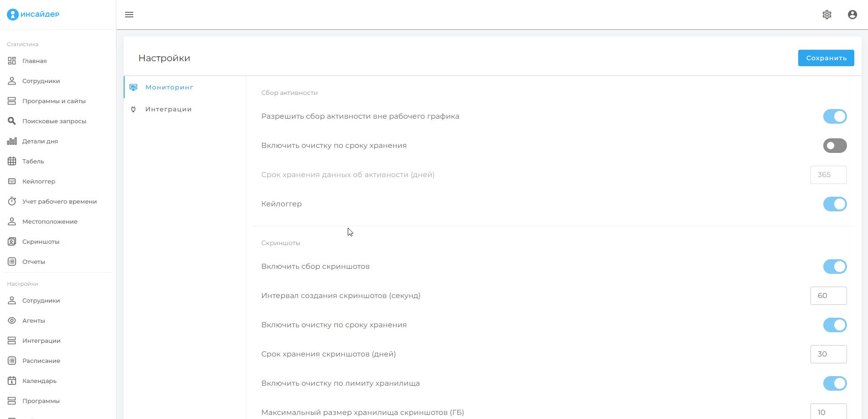Click the Поисковые запросы magnifier icon
Image resolution: width=868 pixels, height=419 pixels.
click(12, 121)
